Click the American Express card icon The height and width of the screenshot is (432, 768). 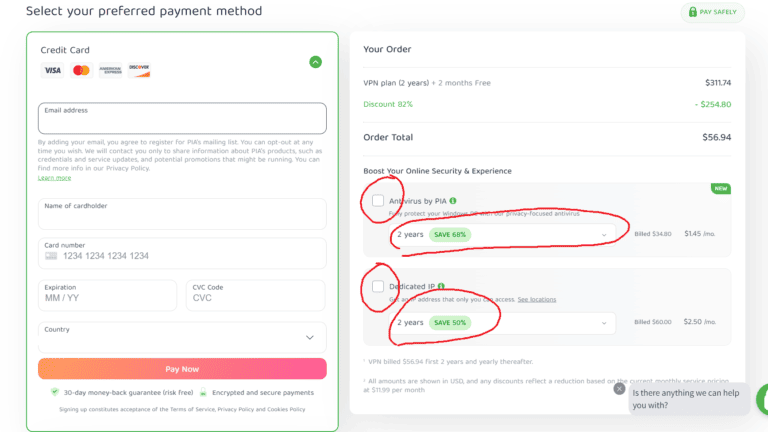click(110, 70)
